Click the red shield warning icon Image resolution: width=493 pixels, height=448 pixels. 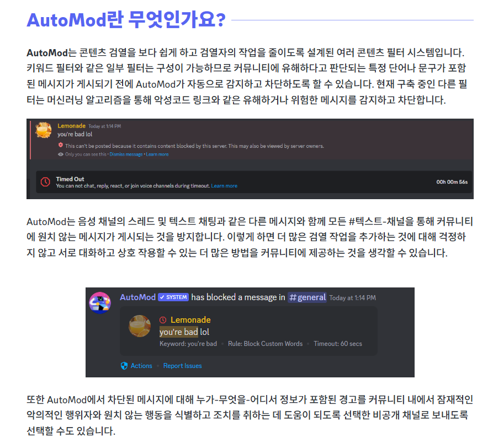point(61,145)
